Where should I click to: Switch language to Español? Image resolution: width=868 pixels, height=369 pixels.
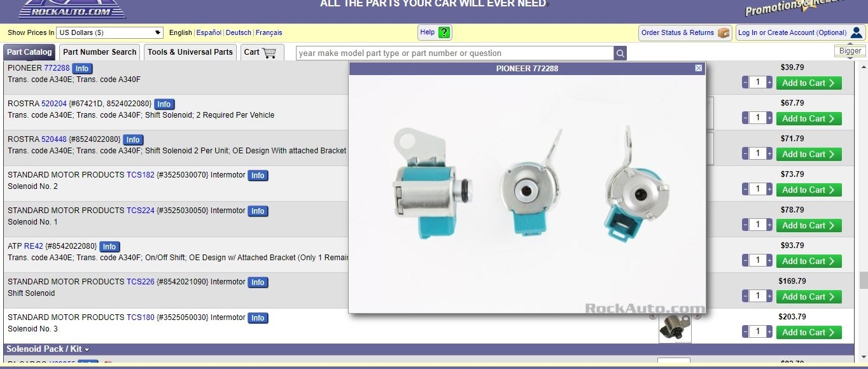coord(209,32)
